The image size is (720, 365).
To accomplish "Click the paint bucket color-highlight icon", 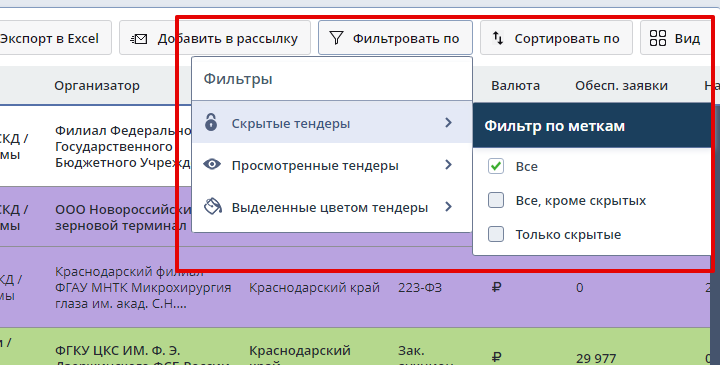I will pos(213,207).
